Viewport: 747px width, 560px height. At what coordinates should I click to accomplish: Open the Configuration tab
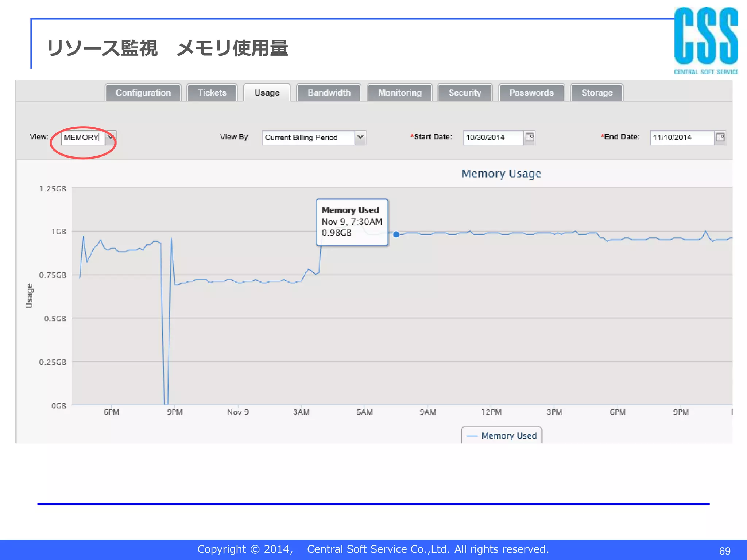click(143, 93)
